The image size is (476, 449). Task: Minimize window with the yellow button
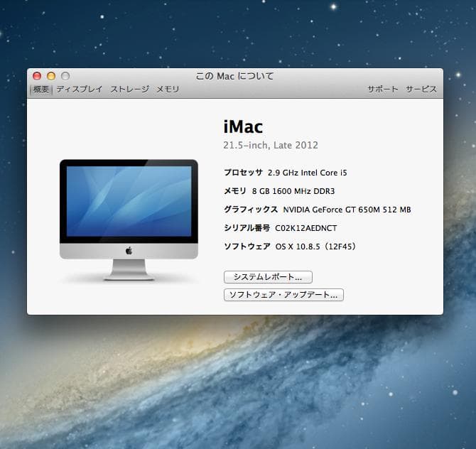coord(51,76)
